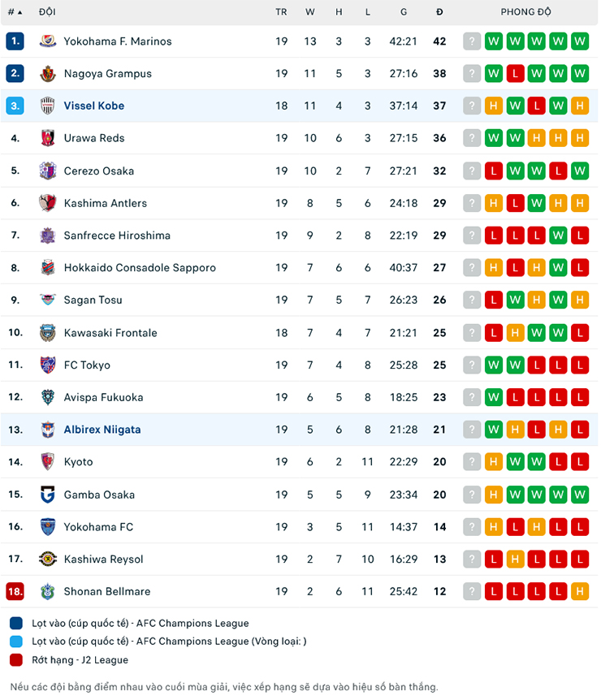Click the blue AFC Champions League legend swatch
Image resolution: width=601 pixels, height=700 pixels.
(x=17, y=624)
